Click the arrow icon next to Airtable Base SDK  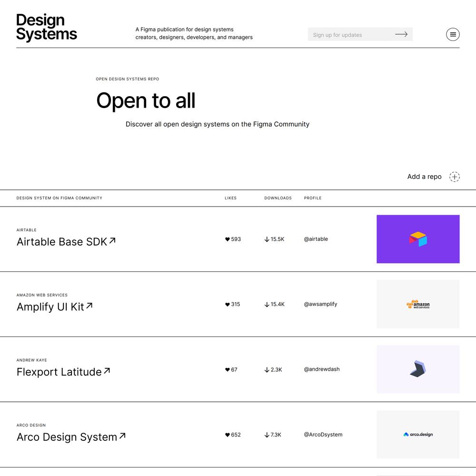click(x=112, y=241)
